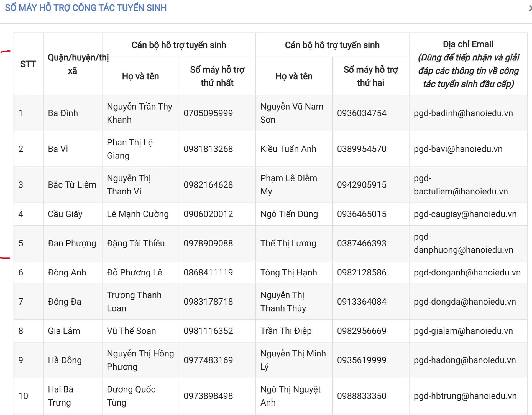Click the Bắc Từ Liêm district cell
Image resolution: width=532 pixels, height=415 pixels.
click(72, 185)
